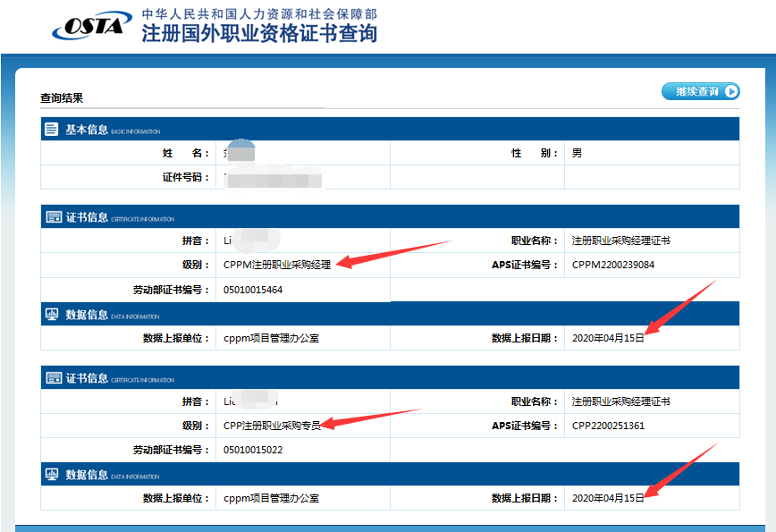Image resolution: width=776 pixels, height=532 pixels.
Task: Click the 基本信息 section document icon
Action: click(52, 130)
